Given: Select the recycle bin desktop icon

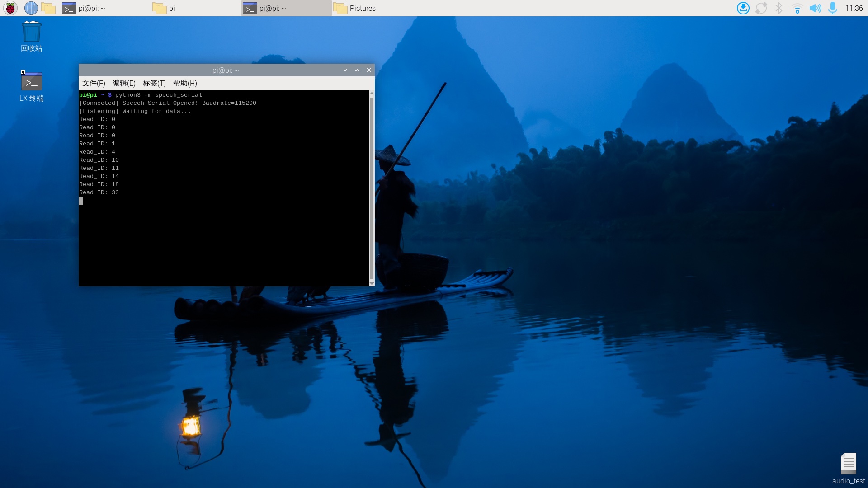Looking at the screenshot, I should (32, 37).
